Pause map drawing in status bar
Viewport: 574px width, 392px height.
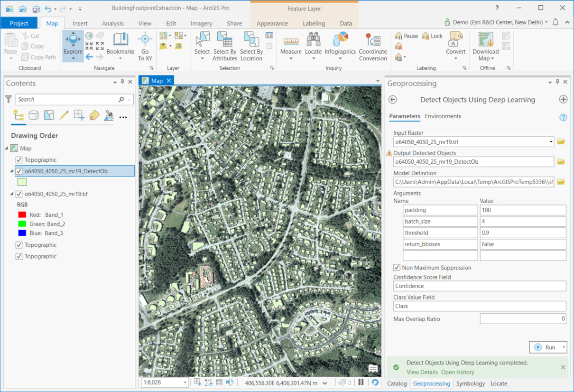pyautogui.click(x=361, y=383)
